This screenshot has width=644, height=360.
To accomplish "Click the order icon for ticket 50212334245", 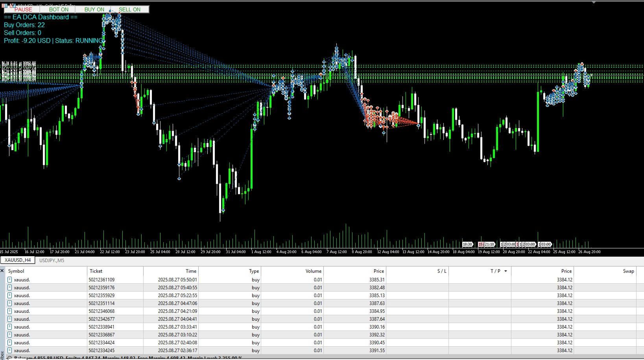I will pyautogui.click(x=10, y=351).
